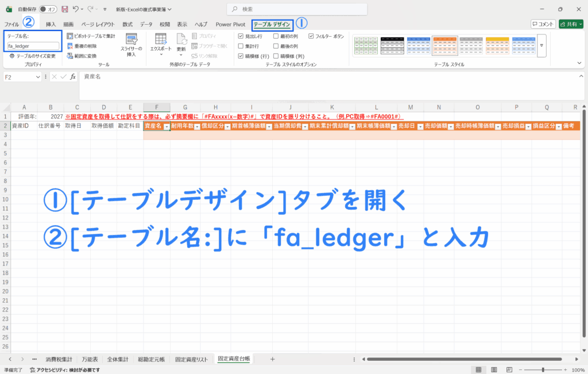Insert a slicer (スライサーの挿入)
The width and height of the screenshot is (588, 374).
(x=131, y=45)
